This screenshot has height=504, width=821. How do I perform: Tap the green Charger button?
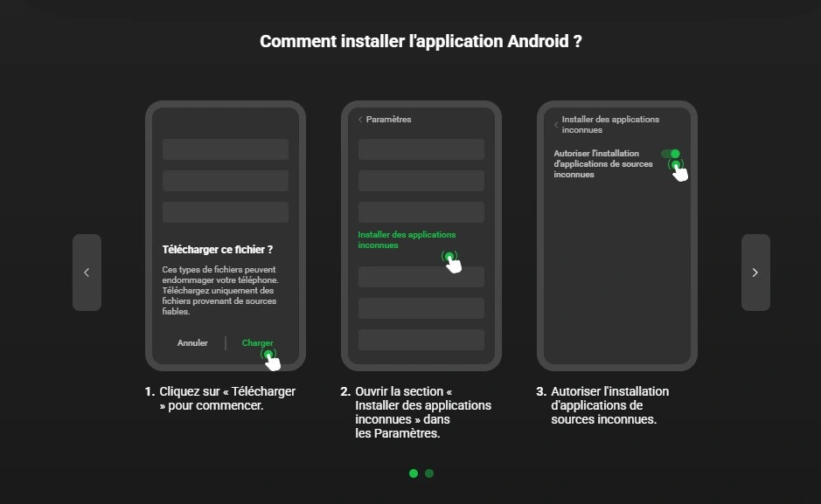point(257,343)
